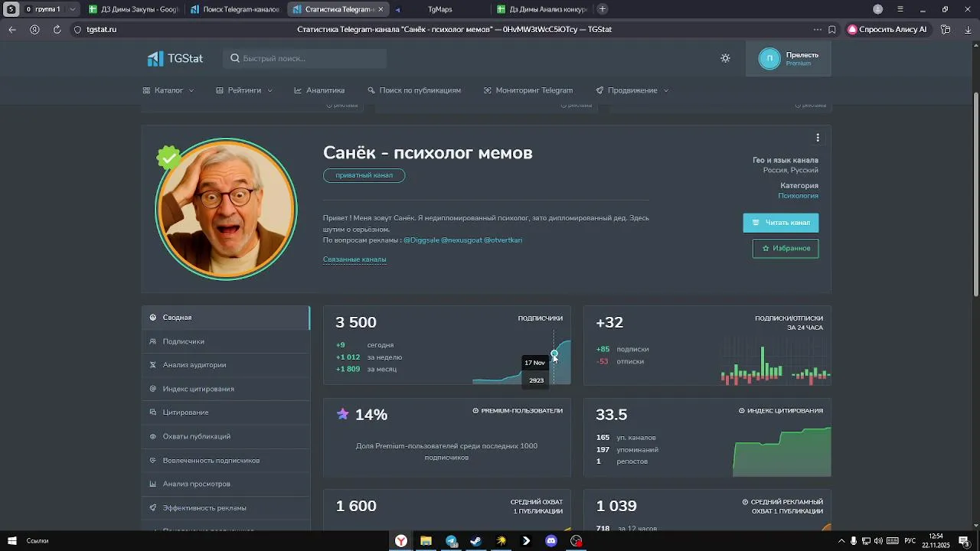
Task: Click the 17 Nov point on subscribers chart
Action: tap(554, 354)
